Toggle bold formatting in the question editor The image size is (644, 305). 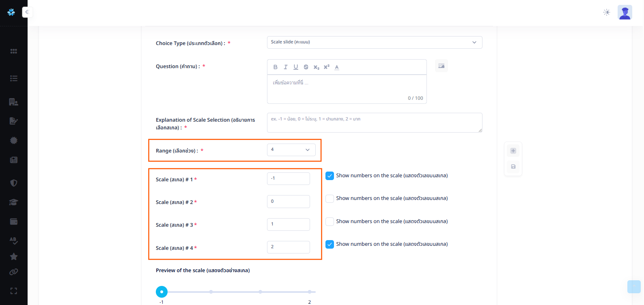click(x=276, y=67)
